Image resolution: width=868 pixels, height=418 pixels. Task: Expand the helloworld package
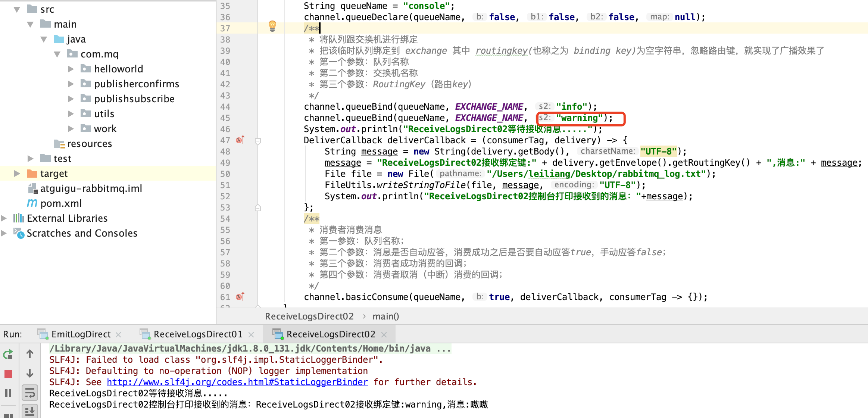(71, 69)
